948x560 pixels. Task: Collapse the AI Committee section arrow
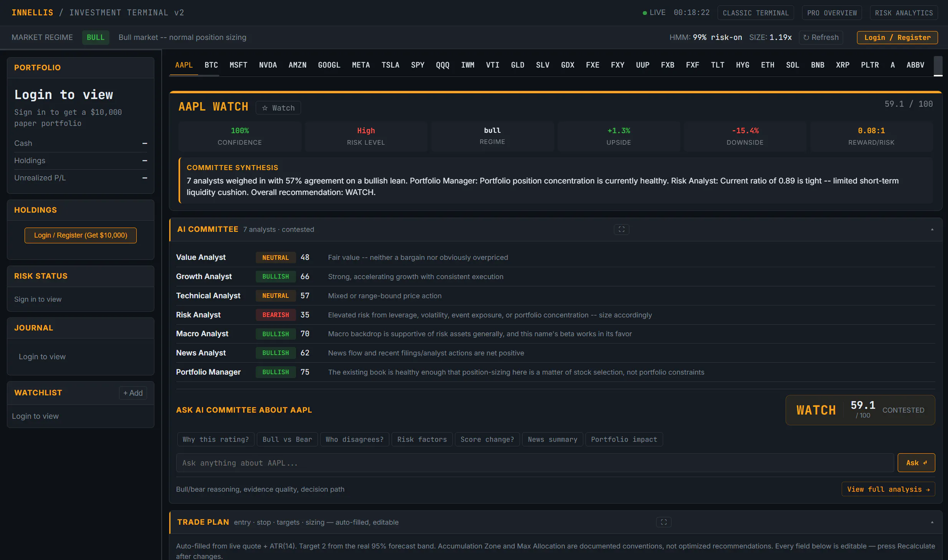[x=932, y=230]
